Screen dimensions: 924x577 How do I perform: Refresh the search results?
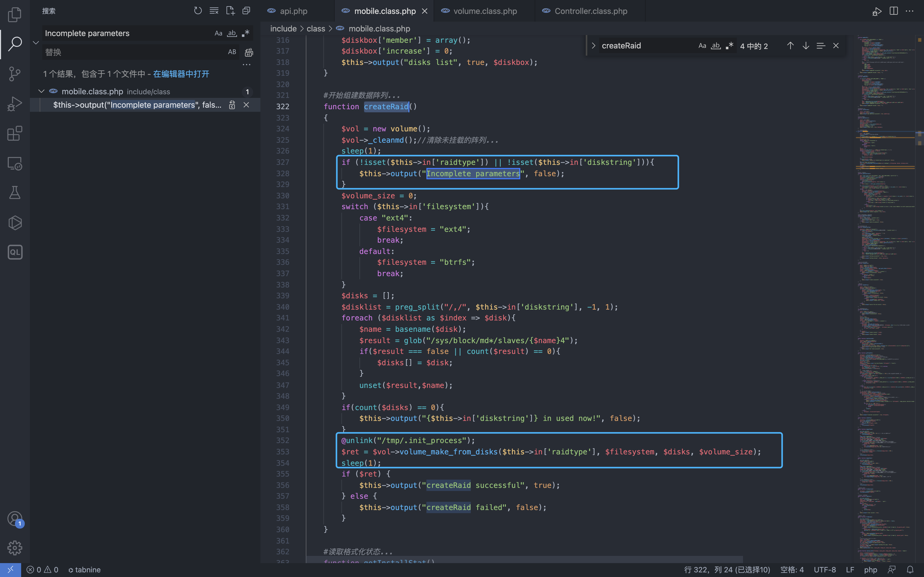point(197,11)
